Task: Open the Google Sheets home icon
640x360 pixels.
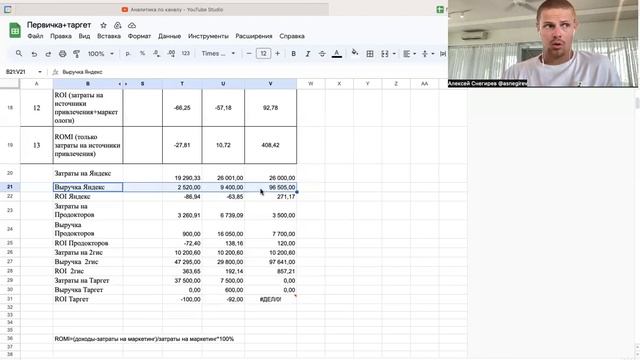Action: point(15,31)
